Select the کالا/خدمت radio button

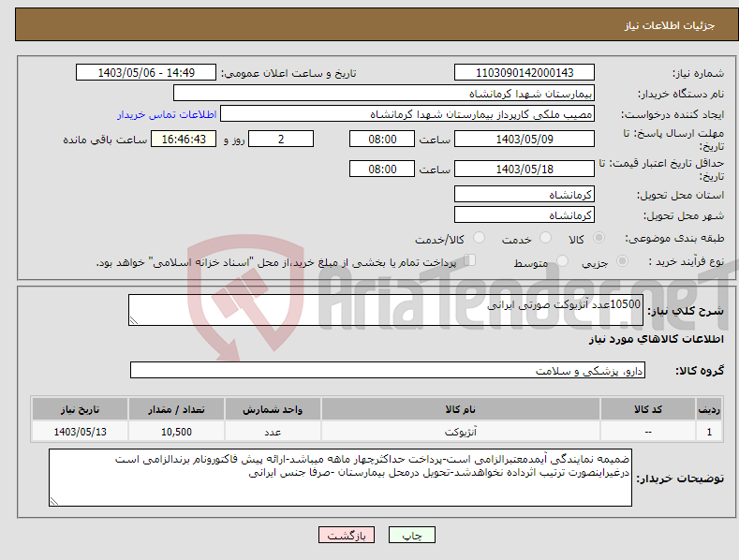click(479, 238)
